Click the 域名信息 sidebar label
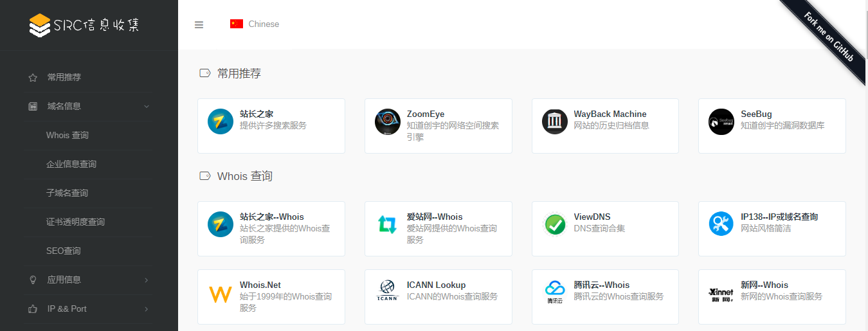The height and width of the screenshot is (331, 868). [x=64, y=106]
